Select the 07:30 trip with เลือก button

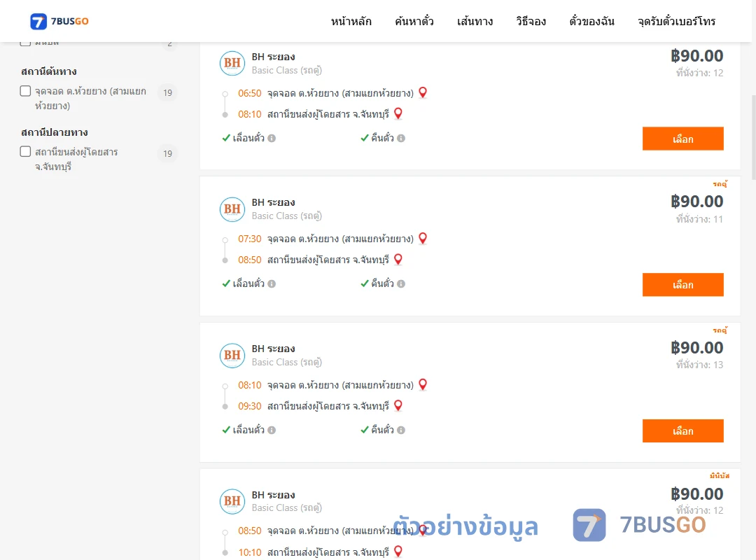682,285
